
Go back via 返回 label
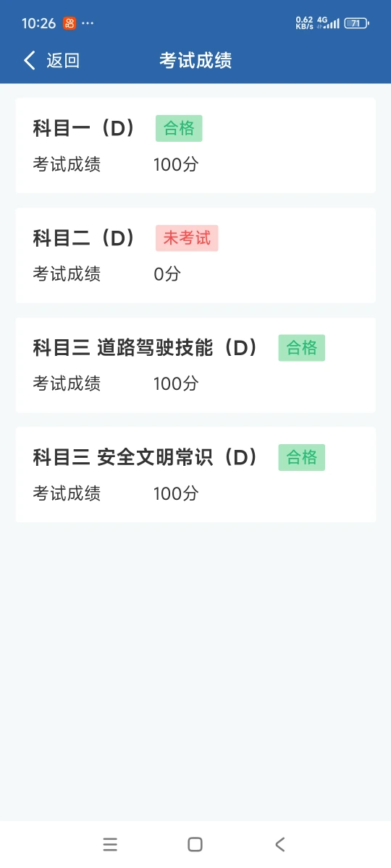(63, 61)
